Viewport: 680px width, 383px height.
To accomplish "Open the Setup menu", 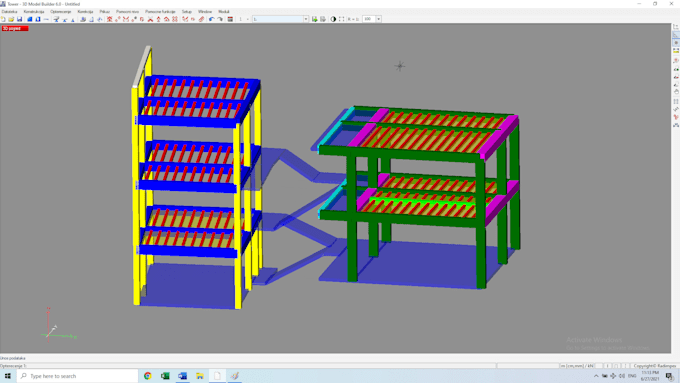I will [x=186, y=12].
